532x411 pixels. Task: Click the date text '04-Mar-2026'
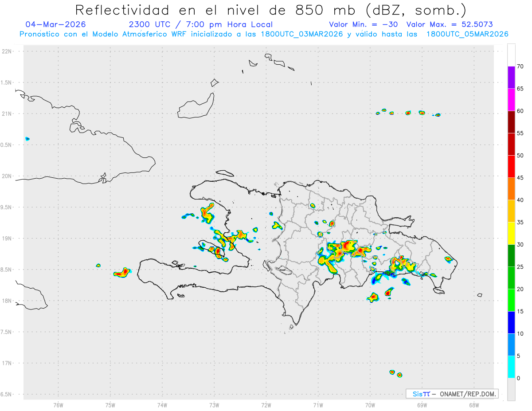coord(56,24)
